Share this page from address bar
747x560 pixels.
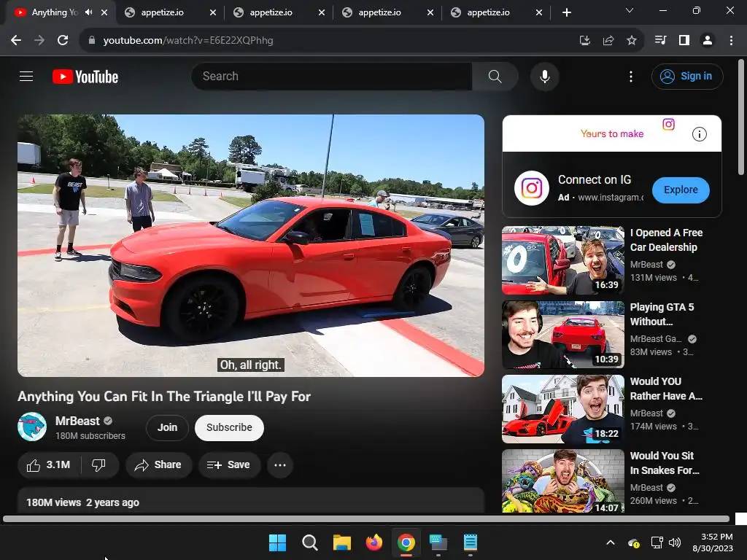click(608, 41)
